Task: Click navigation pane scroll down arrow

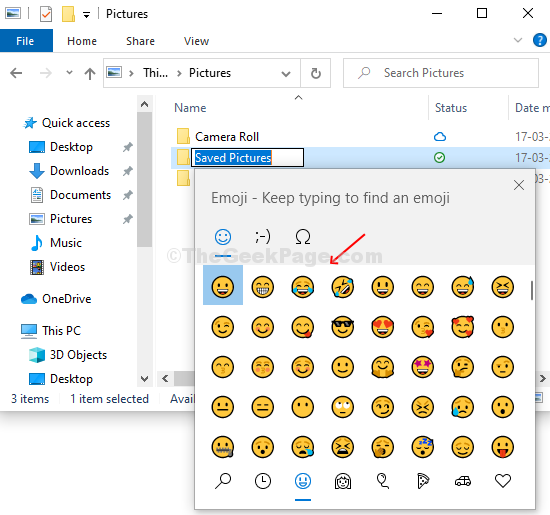Action: pyautogui.click(x=144, y=379)
